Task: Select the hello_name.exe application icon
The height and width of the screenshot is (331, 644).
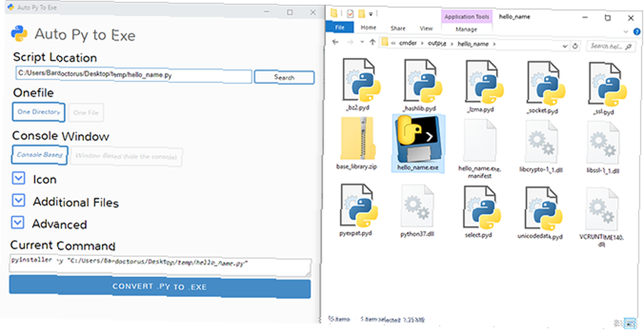Action: pos(418,139)
